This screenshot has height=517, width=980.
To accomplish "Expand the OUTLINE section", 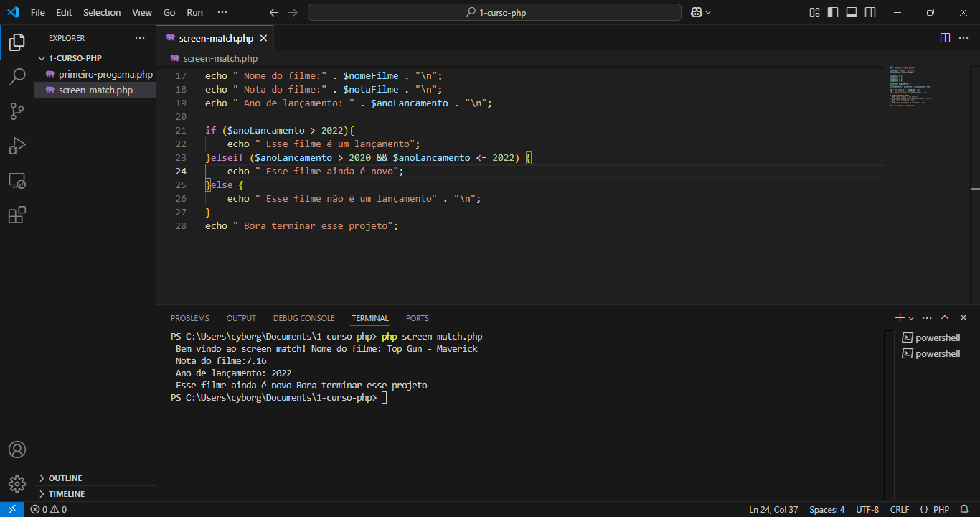I will click(x=95, y=478).
